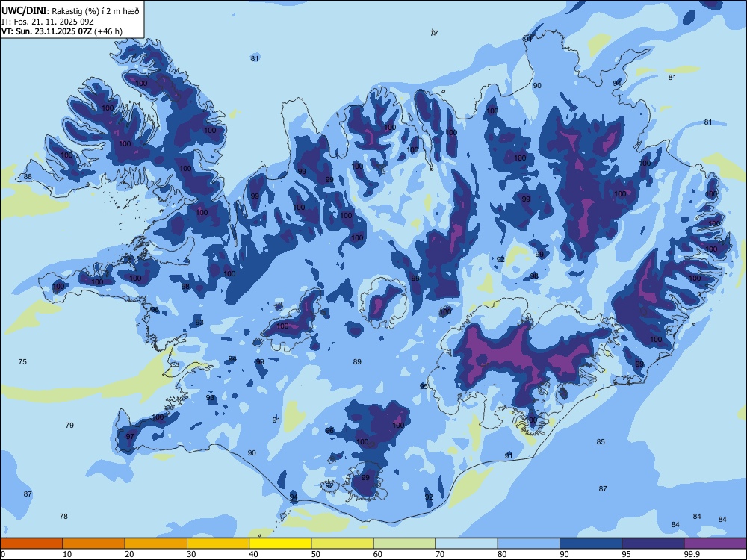The image size is (747, 560).
Task: Select the 88 value off the west coast
Action: coord(28,177)
